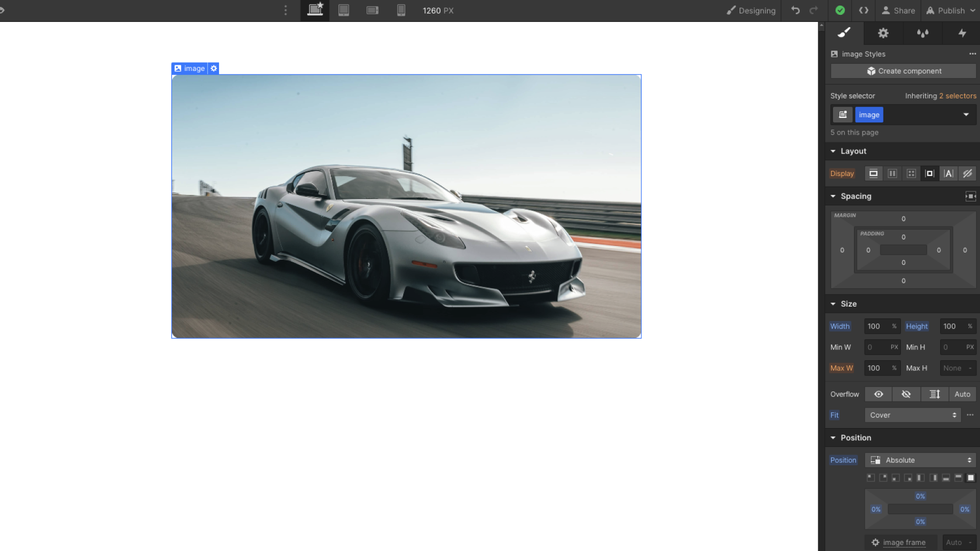Open the Style Manager drops tab

coord(922,33)
